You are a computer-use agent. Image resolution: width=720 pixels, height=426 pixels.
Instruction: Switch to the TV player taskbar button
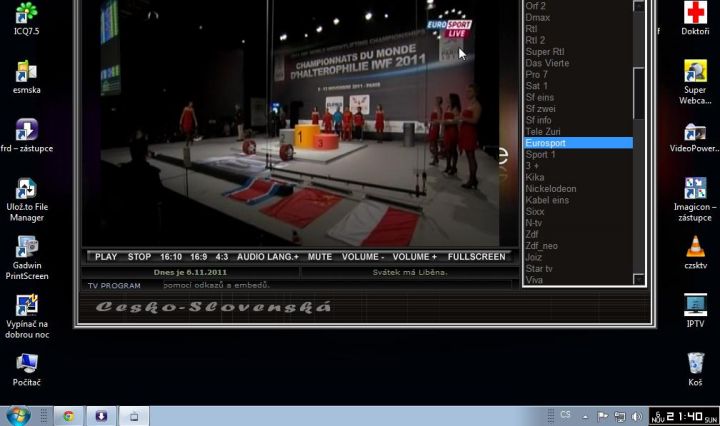(x=134, y=416)
